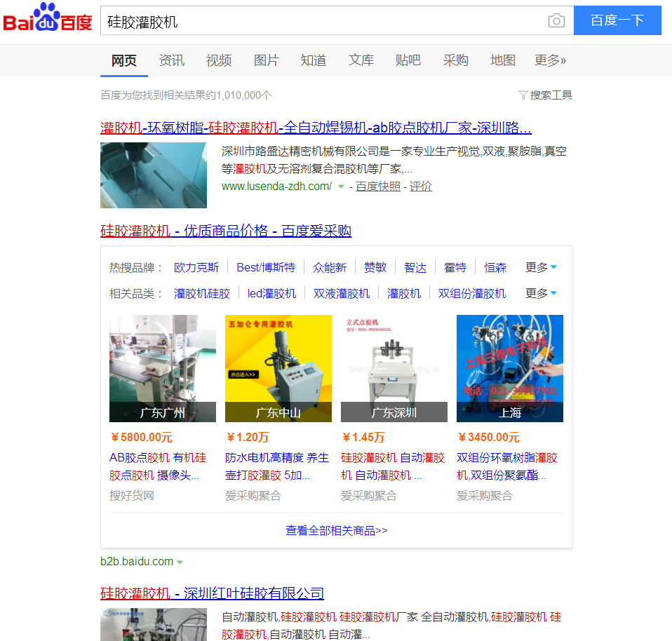672x641 pixels.
Task: Click the 红叶硅胶 result thumbnail image
Action: pyautogui.click(x=154, y=624)
